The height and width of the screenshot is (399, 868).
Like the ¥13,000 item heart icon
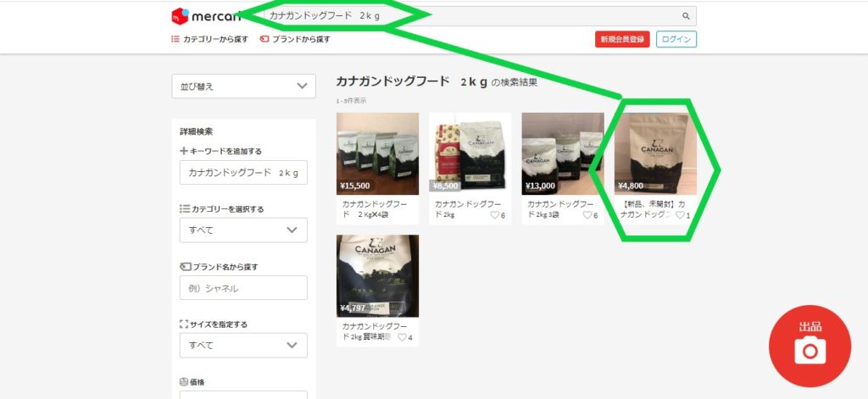pos(587,215)
